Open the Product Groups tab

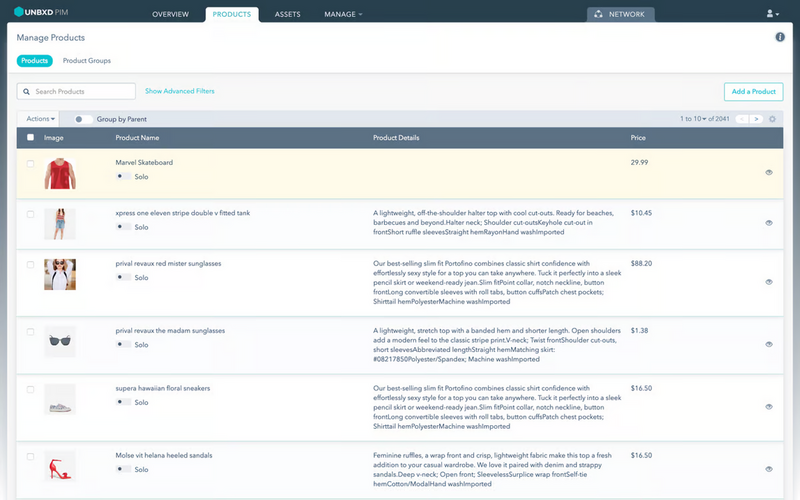coord(87,61)
